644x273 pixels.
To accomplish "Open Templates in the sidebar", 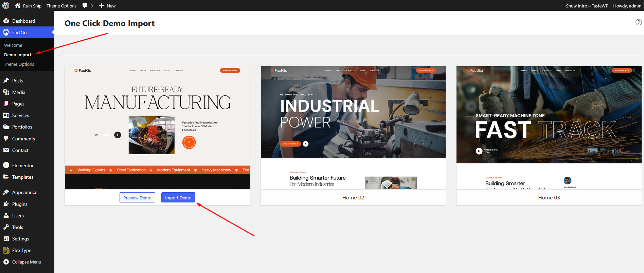I will 27,177.
